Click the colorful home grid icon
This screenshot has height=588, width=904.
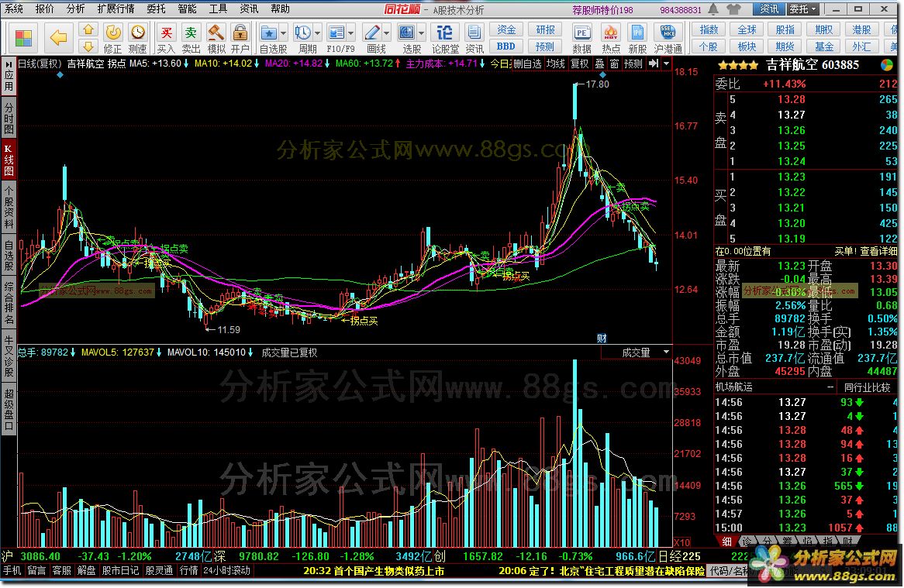point(23,39)
